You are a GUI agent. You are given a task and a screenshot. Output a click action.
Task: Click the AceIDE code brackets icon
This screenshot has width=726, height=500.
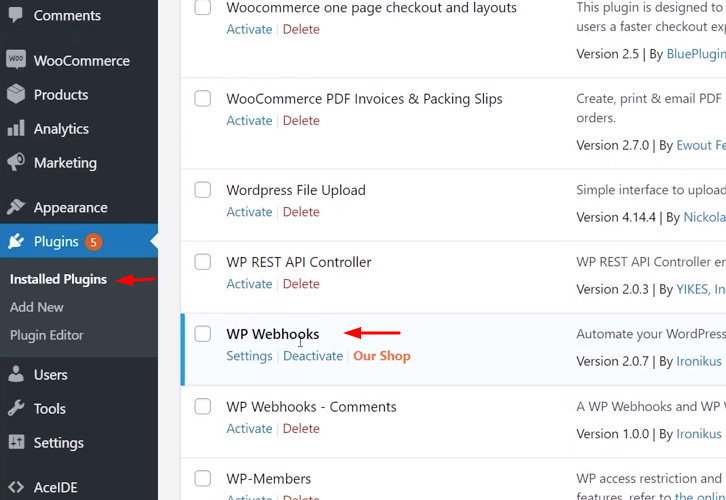tap(16, 487)
